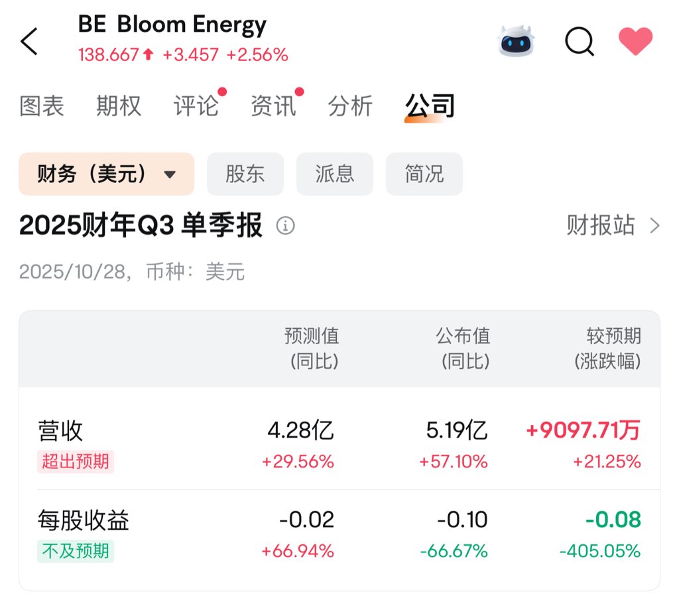The image size is (679, 616).
Task: Toggle the favorite heart icon
Action: click(635, 41)
